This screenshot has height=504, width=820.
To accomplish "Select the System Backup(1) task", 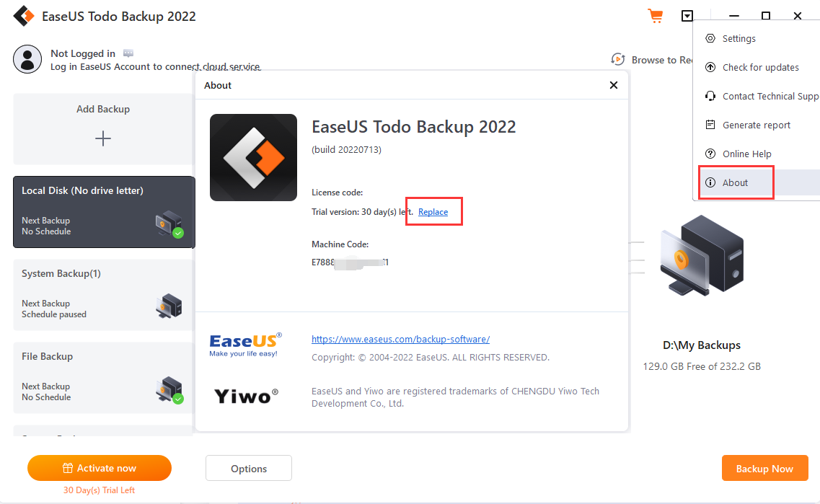I will pos(104,295).
